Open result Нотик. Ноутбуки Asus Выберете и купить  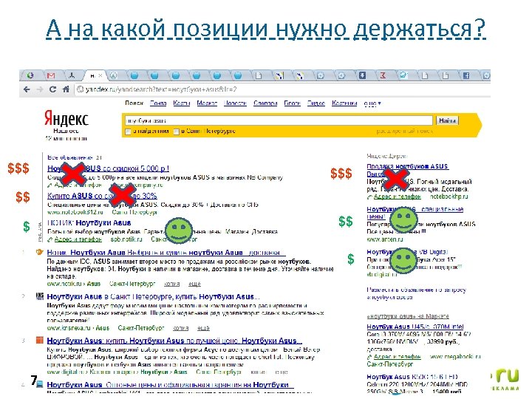166,253
